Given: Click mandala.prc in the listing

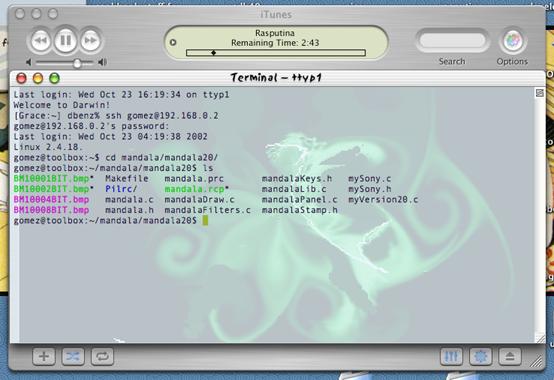Looking at the screenshot, I should 194,179.
